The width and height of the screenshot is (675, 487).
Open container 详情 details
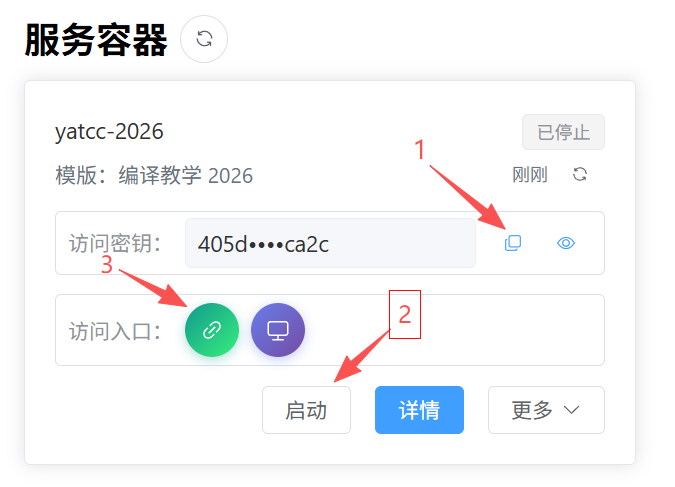tap(419, 410)
